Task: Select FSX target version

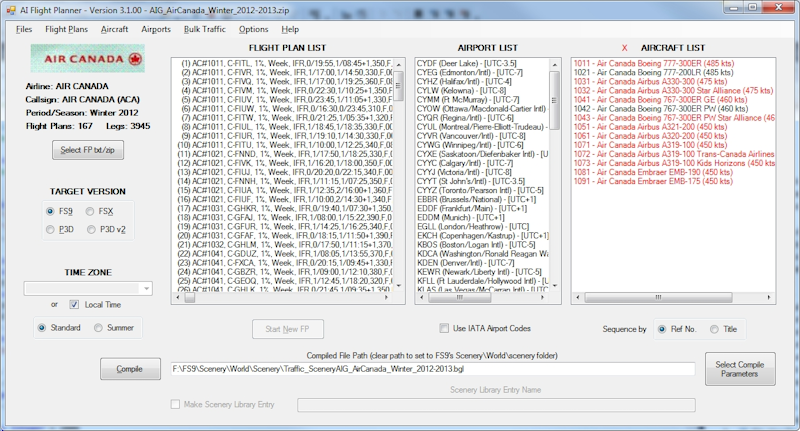Action: [90, 211]
